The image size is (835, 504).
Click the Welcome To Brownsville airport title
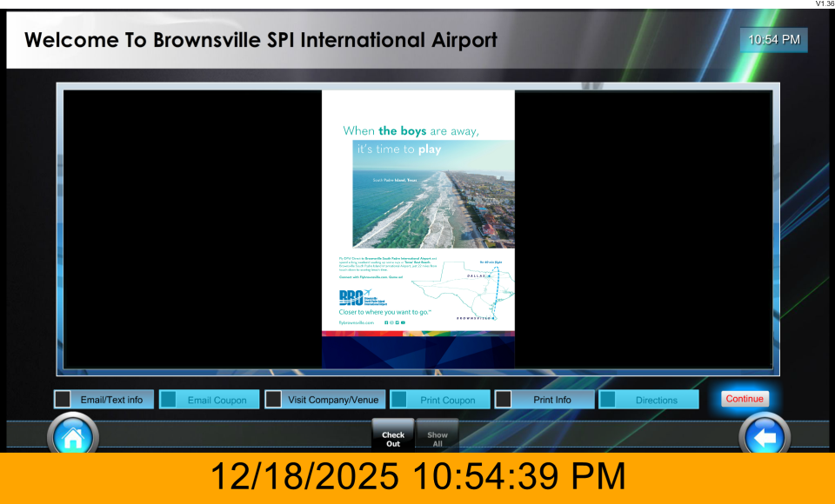click(261, 40)
